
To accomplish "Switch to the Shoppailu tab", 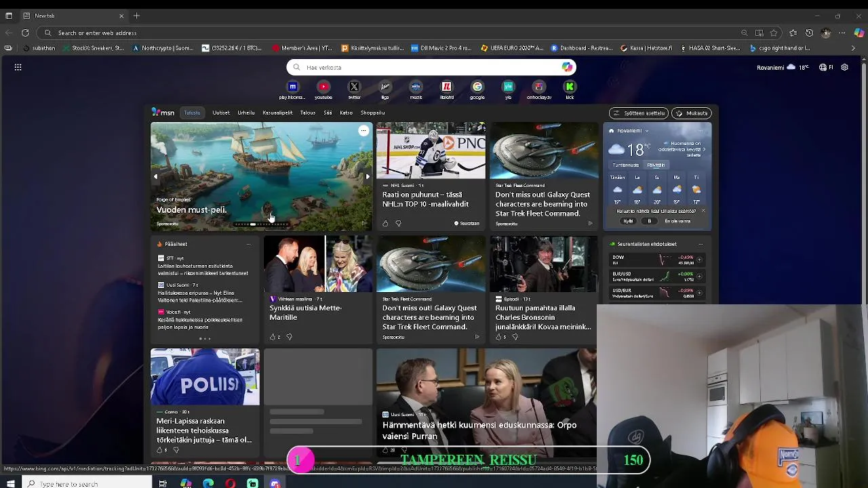I will [373, 113].
